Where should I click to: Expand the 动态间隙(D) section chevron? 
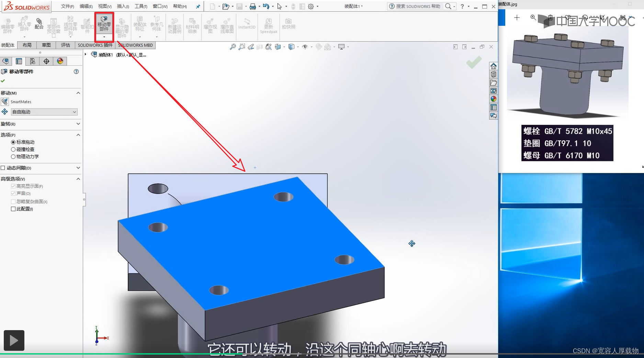[x=78, y=168]
